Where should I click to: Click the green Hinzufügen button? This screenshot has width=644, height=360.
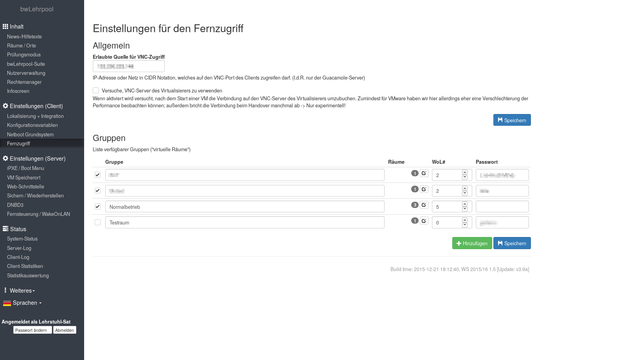472,243
